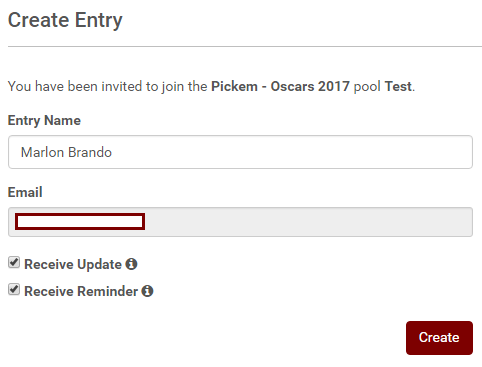Click the Create Entry heading
Screen dimensions: 482x367
coord(65,20)
